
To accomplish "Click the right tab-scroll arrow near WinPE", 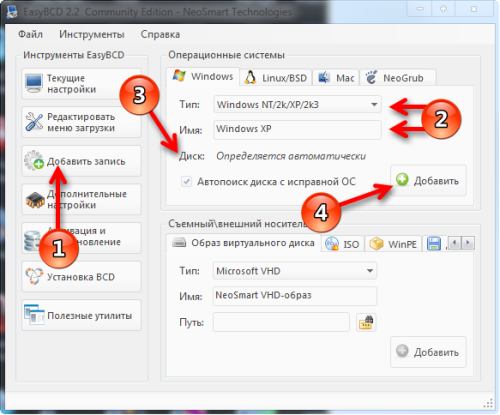I will pyautogui.click(x=468, y=243).
